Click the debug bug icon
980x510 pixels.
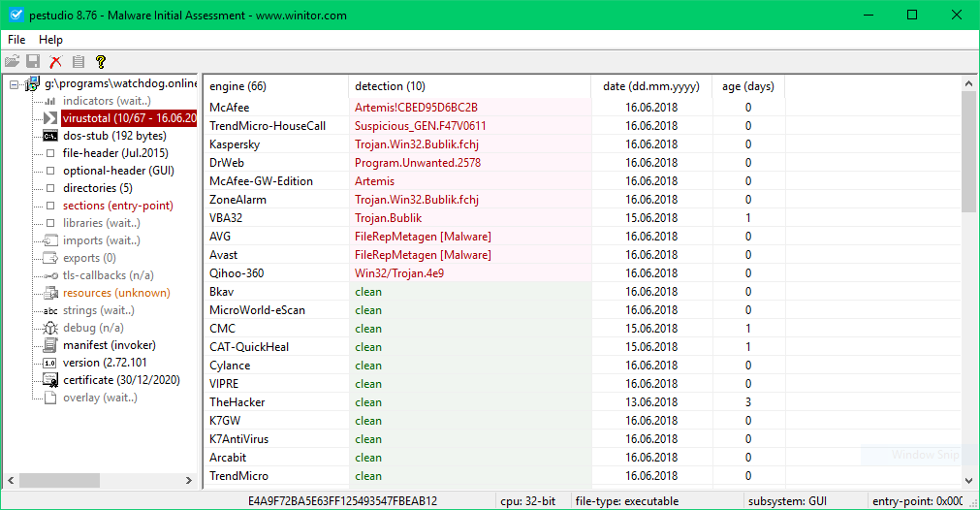point(50,328)
